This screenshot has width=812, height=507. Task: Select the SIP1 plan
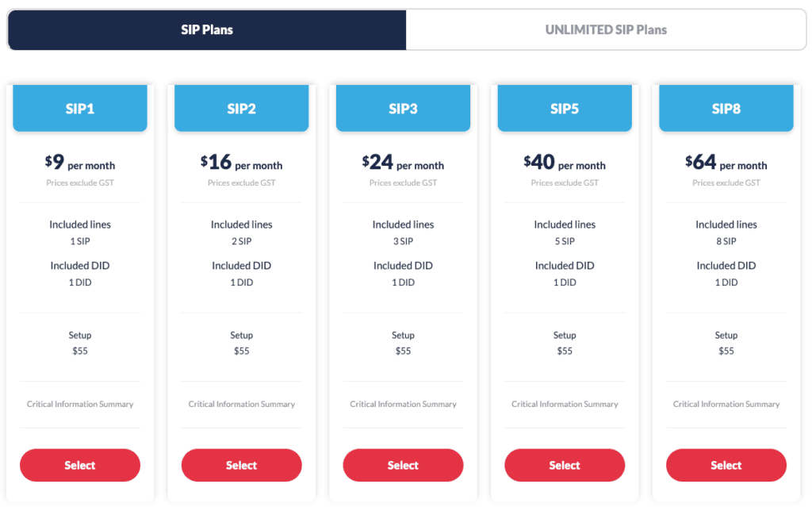point(79,465)
